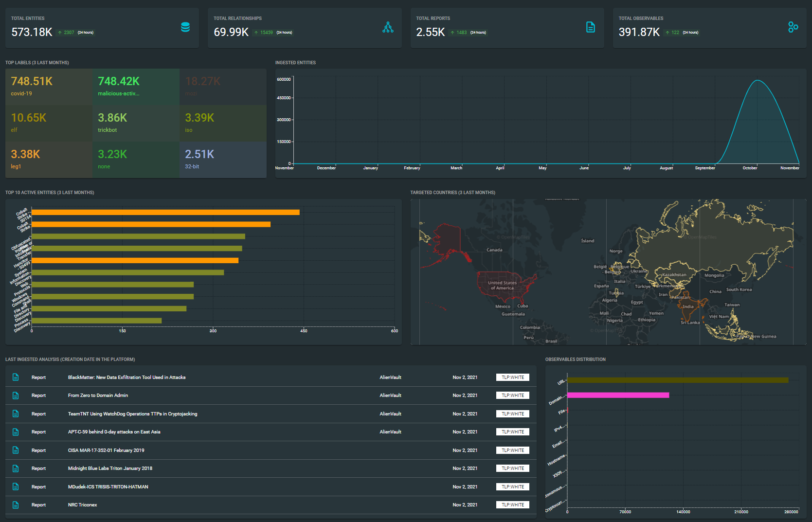The height and width of the screenshot is (522, 812).
Task: Click the TLP:WHITE badge on the APT-C-59 row
Action: (x=512, y=432)
